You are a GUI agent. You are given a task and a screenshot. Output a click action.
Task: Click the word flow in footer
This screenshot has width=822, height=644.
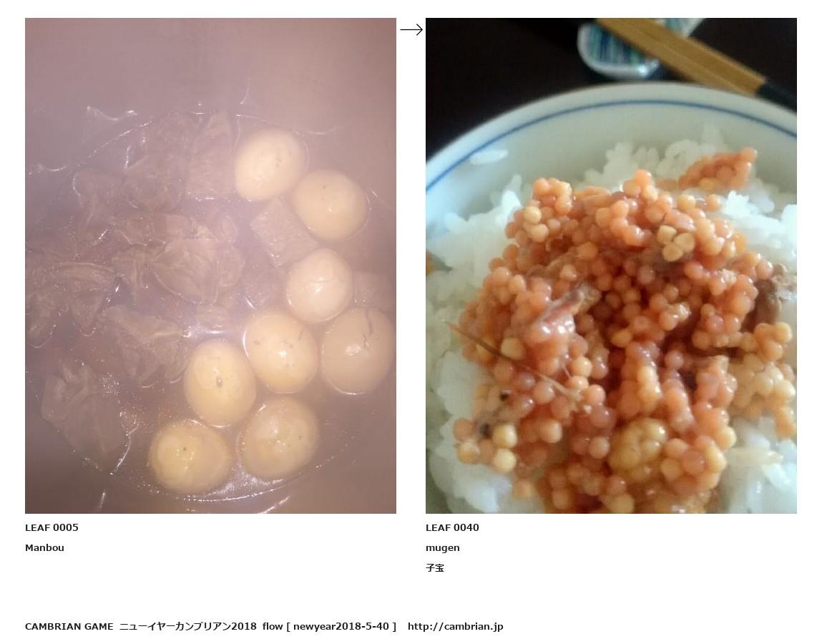[x=273, y=626]
